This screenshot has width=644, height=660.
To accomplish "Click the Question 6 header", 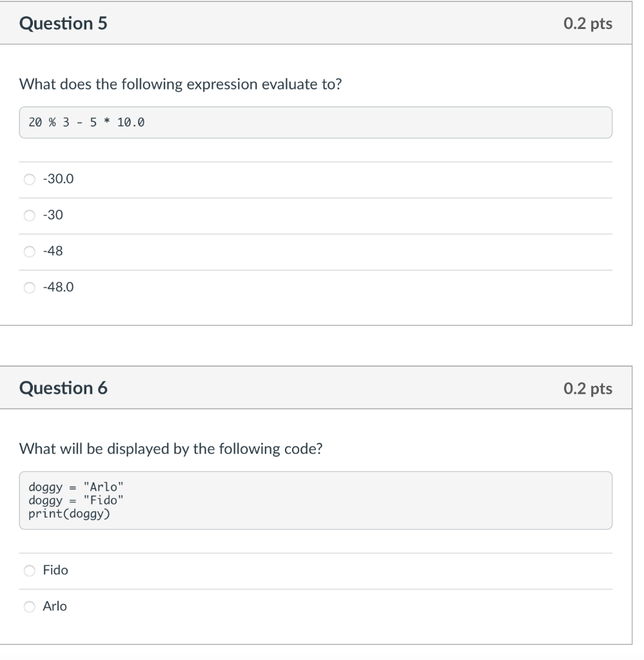I will [x=63, y=388].
